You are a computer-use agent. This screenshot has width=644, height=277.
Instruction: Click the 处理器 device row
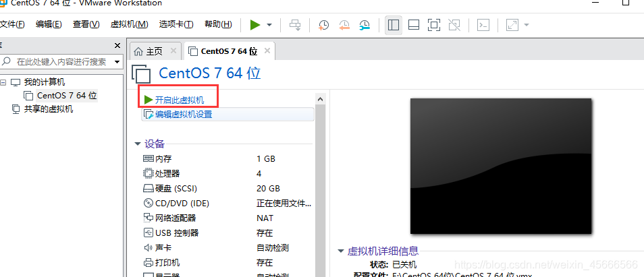point(227,174)
